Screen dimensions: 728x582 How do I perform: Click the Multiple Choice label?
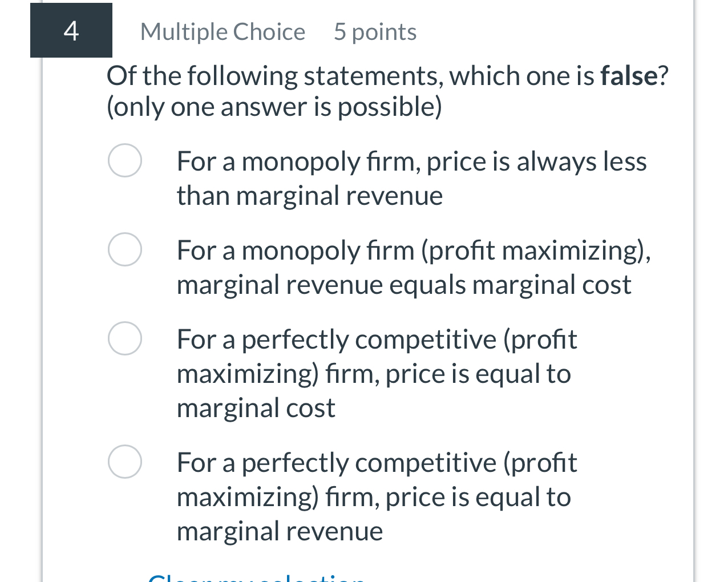click(223, 31)
